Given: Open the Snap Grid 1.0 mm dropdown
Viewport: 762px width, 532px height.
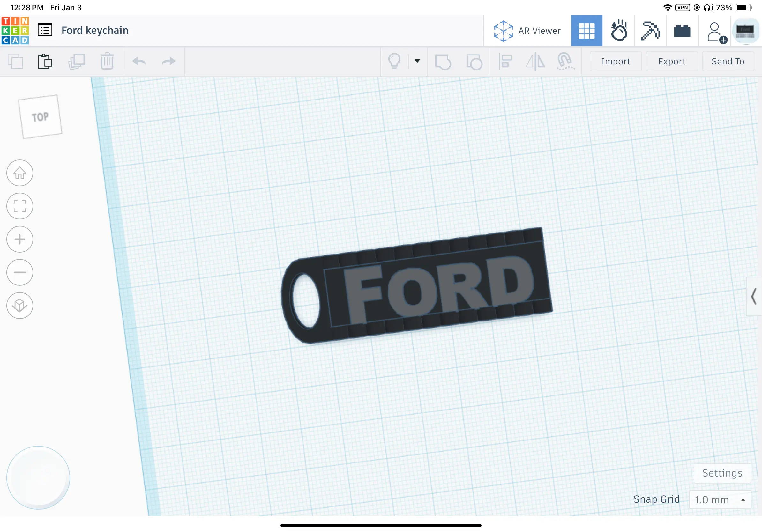Looking at the screenshot, I should pyautogui.click(x=720, y=499).
